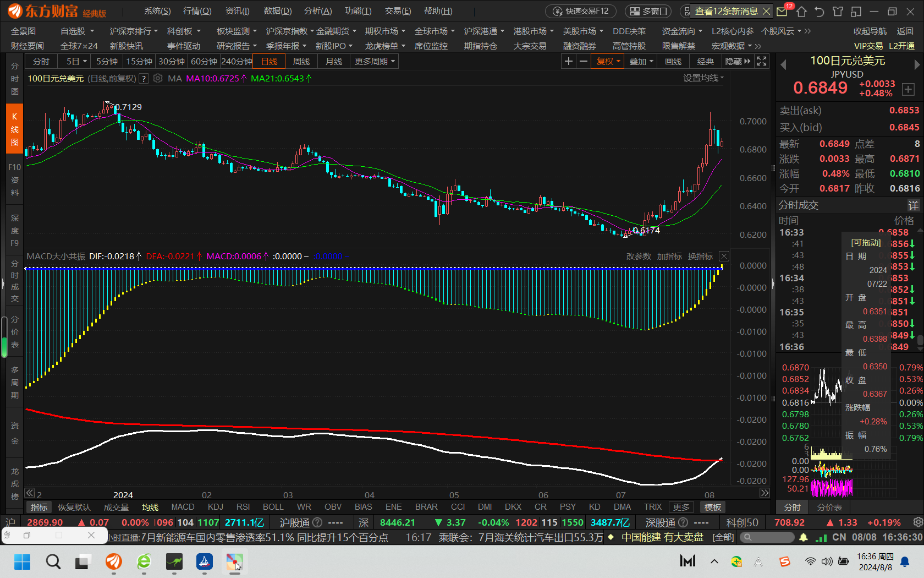The image size is (924, 578).
Task: Open the 5日 period dropdown
Action: [x=76, y=61]
